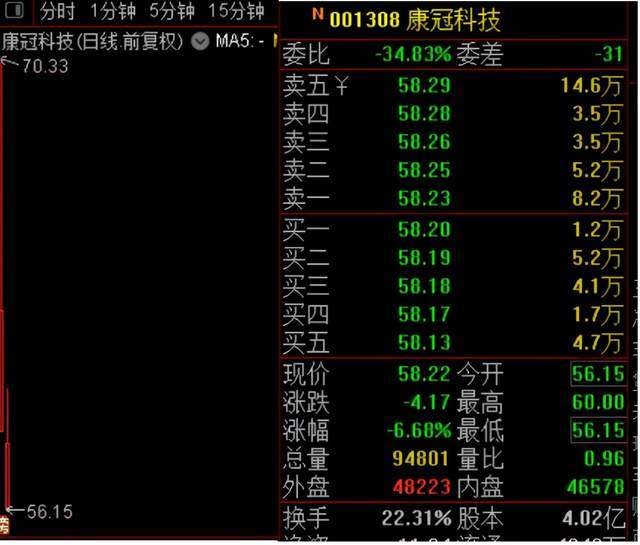Select 卖五 price 58.29
The height and width of the screenshot is (545, 640).
424,86
